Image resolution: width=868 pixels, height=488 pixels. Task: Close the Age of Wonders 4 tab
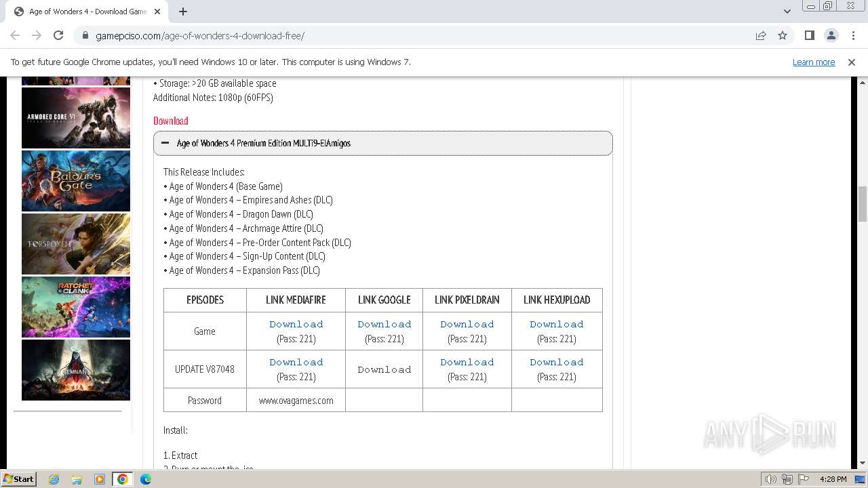157,12
